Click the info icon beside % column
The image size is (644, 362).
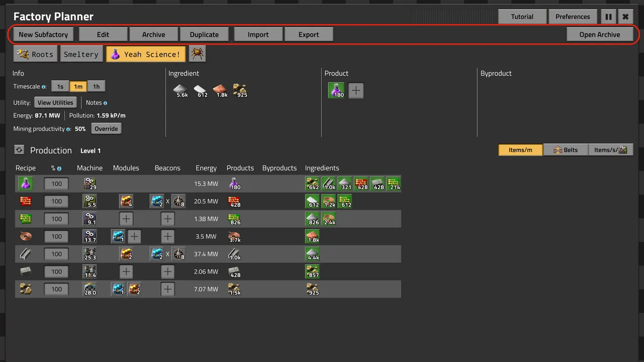click(x=59, y=168)
